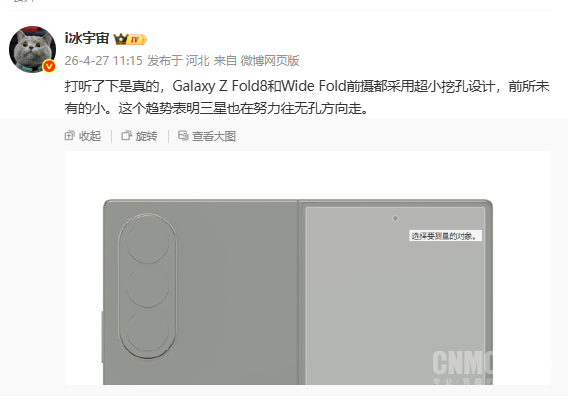Click the orange verified V badge

click(x=49, y=66)
